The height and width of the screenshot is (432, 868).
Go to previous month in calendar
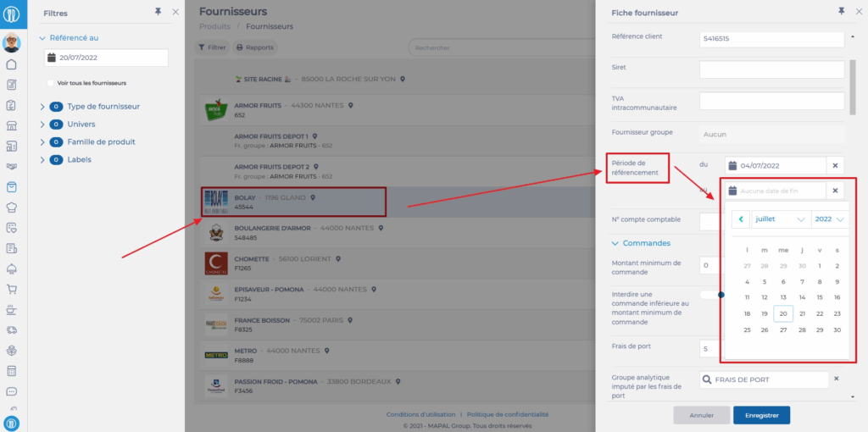click(742, 219)
